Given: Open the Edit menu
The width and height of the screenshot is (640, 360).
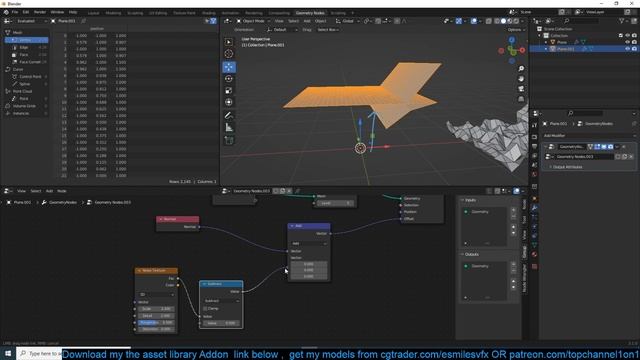Looking at the screenshot, I should [26, 12].
